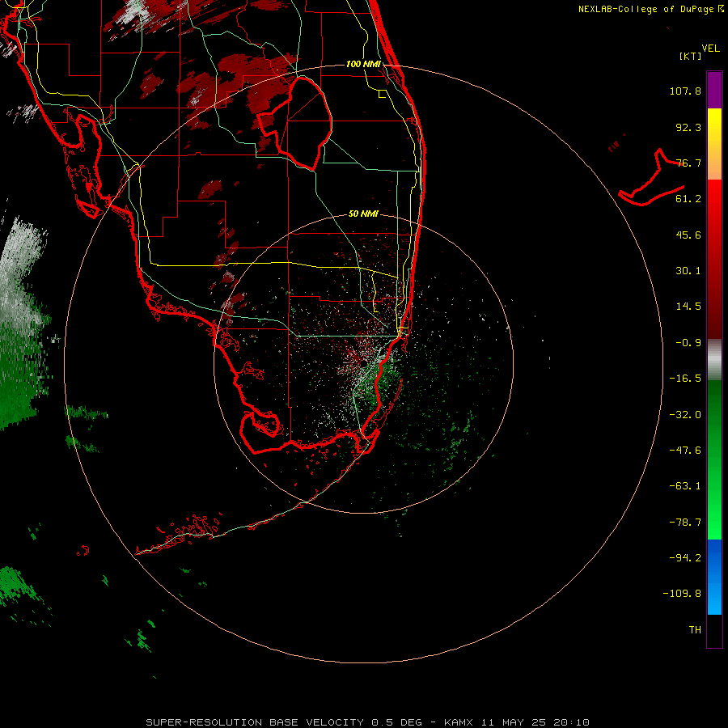Pick the black TH segment of scale

pos(714,630)
